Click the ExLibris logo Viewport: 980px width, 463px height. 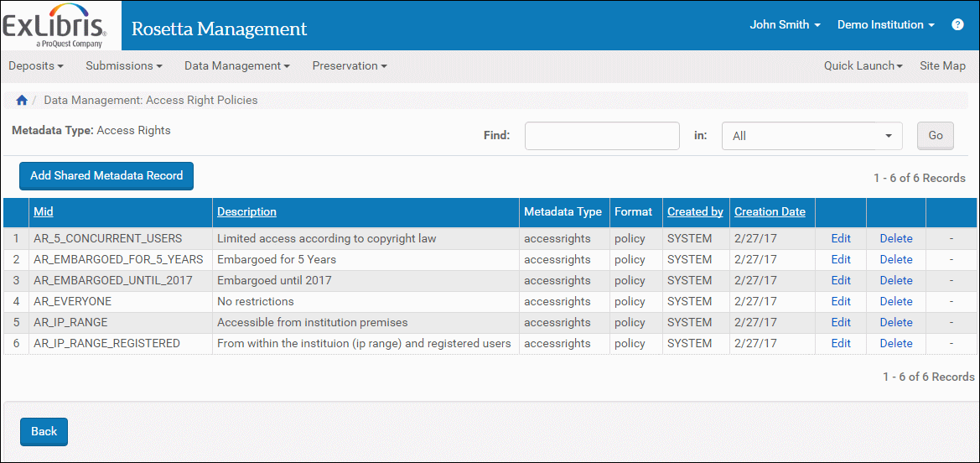point(54,25)
